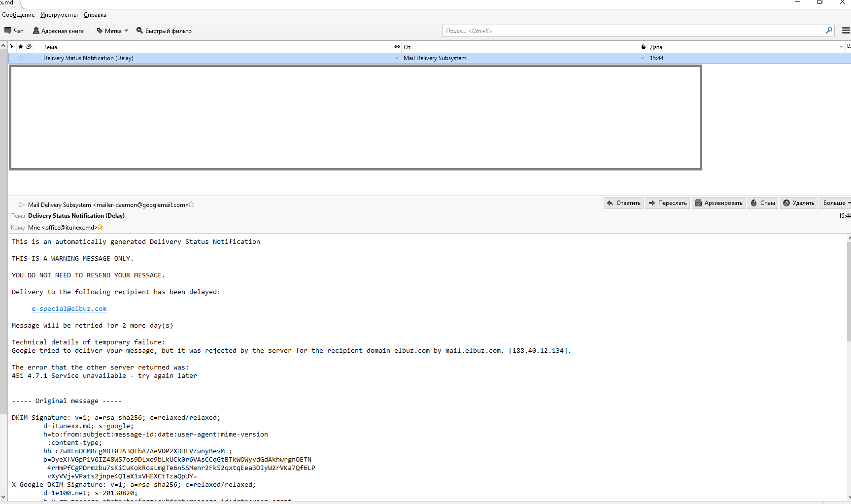This screenshot has height=504, width=851.
Task: Open column picker at header end
Action: tap(849, 46)
